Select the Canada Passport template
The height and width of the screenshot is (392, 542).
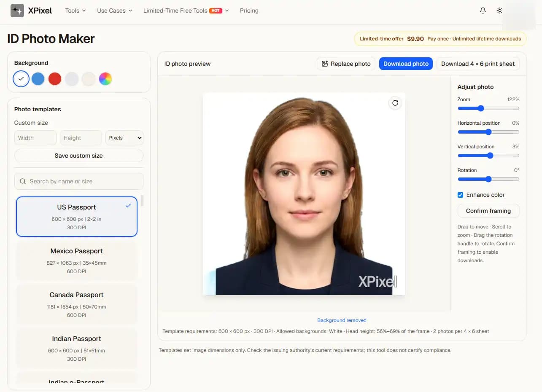click(x=77, y=304)
